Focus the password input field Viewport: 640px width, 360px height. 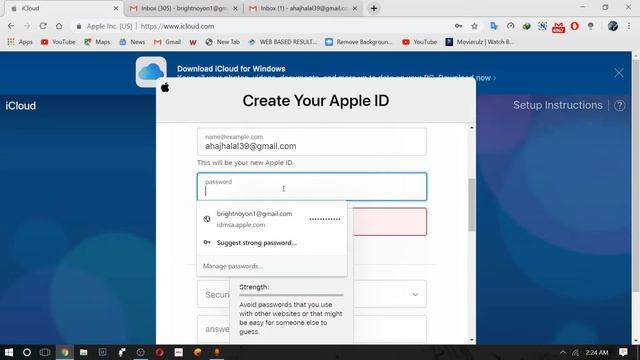point(312,187)
